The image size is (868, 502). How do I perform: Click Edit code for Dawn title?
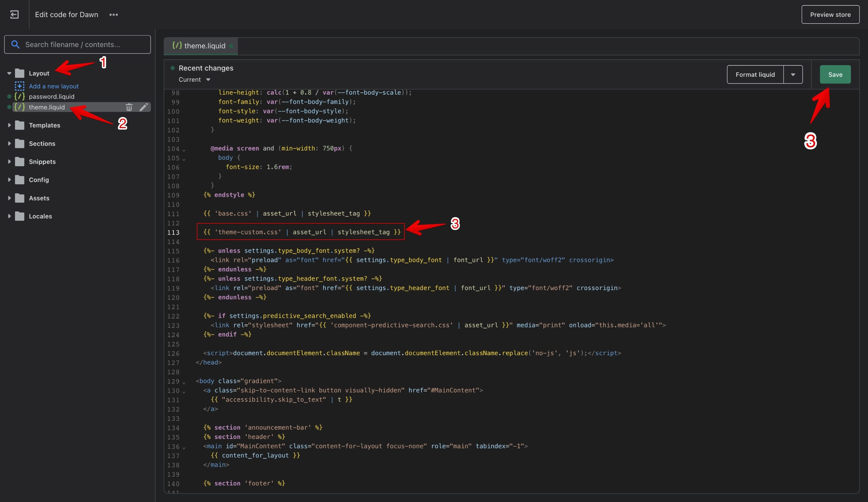tap(67, 14)
